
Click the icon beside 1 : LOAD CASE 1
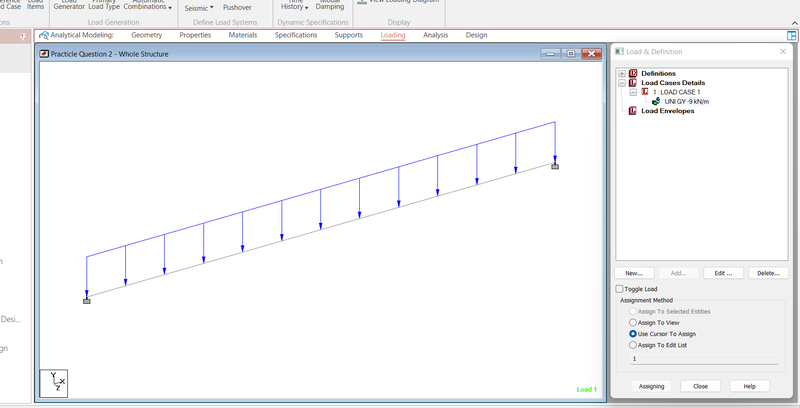tap(645, 92)
